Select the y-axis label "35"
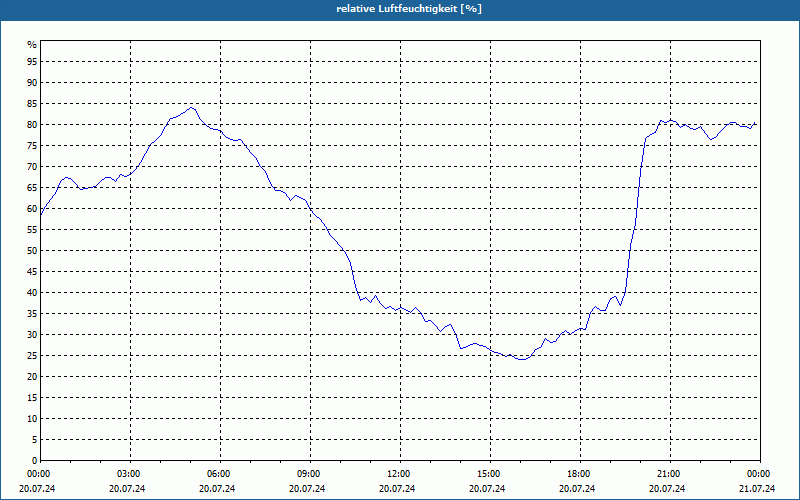 [32, 314]
